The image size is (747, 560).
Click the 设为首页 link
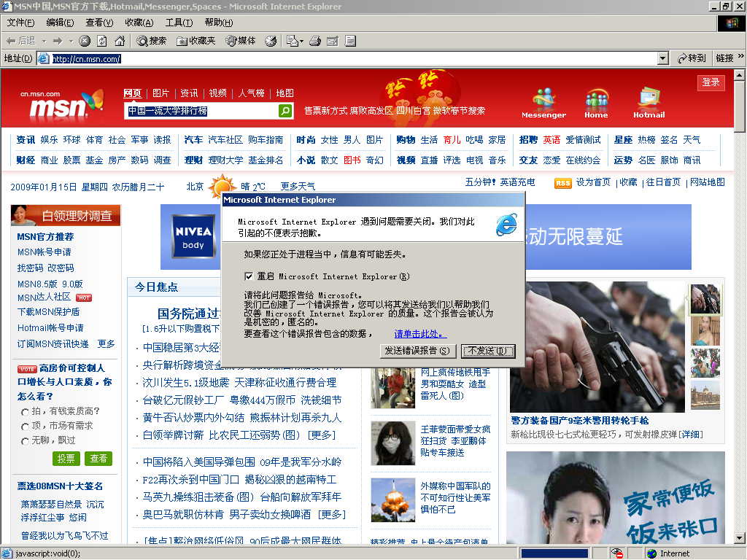(x=593, y=182)
